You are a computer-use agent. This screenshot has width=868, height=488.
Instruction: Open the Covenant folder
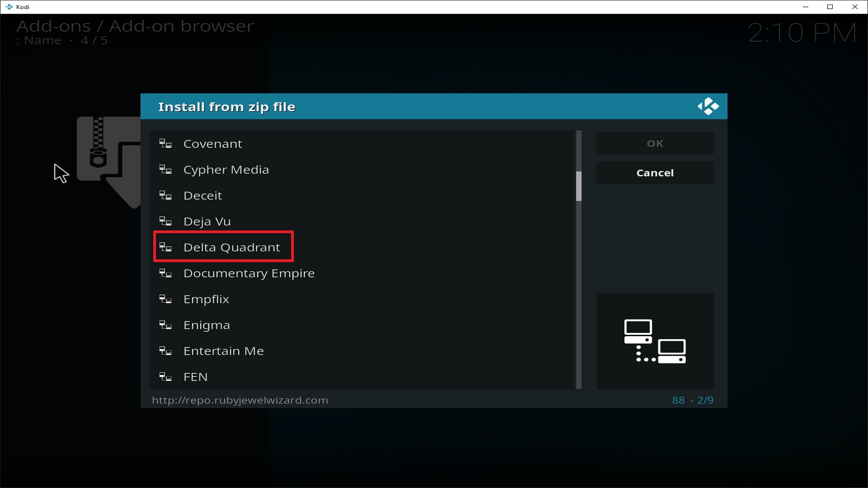(x=362, y=144)
